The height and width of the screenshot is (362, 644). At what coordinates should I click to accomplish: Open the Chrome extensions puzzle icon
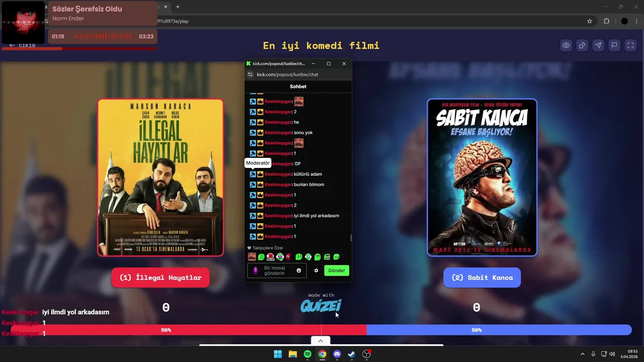coord(606,21)
